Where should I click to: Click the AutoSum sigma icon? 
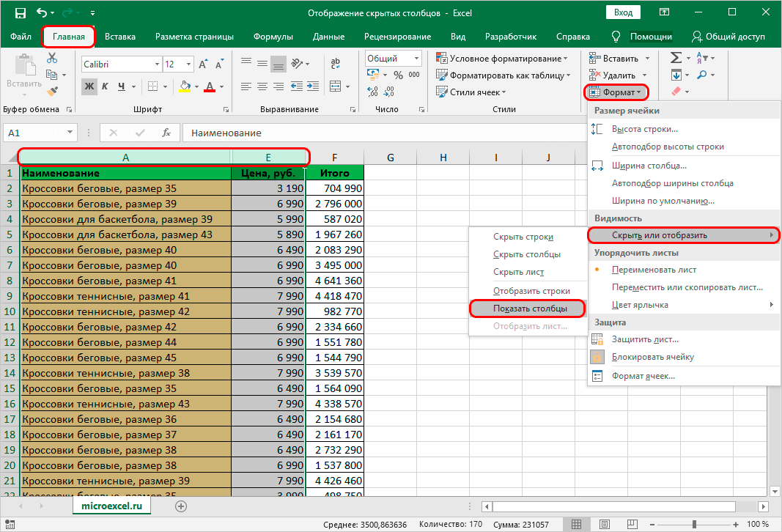676,58
